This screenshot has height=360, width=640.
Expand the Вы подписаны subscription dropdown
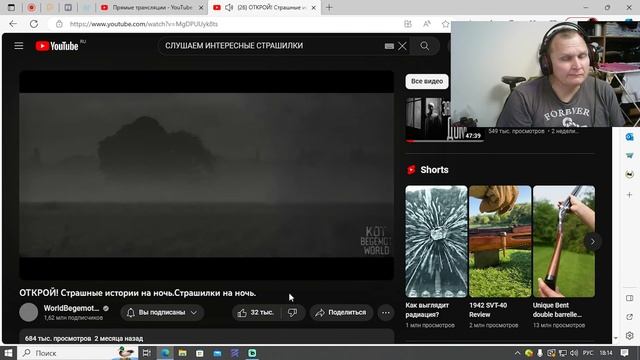pos(162,313)
